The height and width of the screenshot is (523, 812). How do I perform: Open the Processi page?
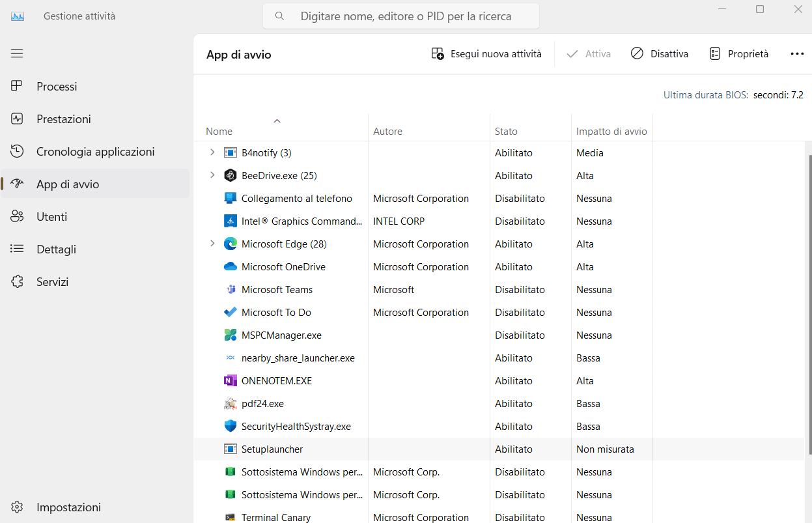(x=95, y=87)
